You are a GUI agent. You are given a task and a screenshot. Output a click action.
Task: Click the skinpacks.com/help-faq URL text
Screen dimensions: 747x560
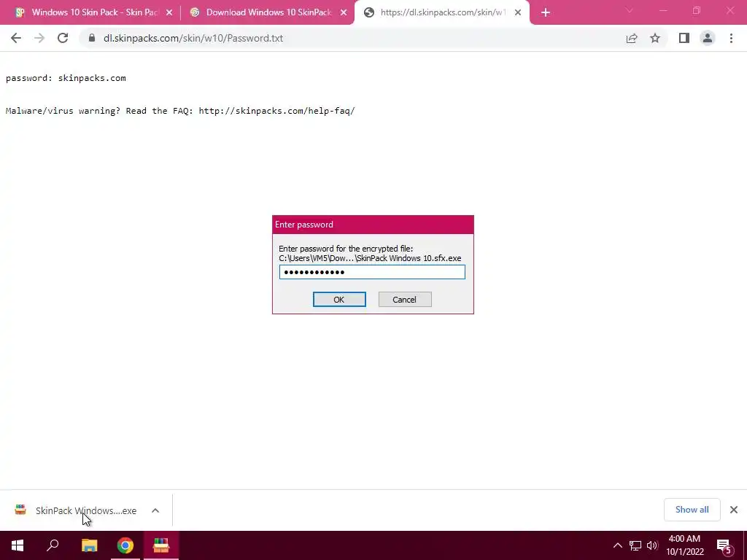click(x=276, y=111)
